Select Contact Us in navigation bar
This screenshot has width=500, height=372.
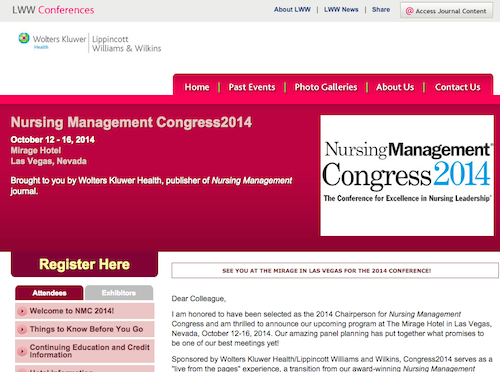point(458,87)
